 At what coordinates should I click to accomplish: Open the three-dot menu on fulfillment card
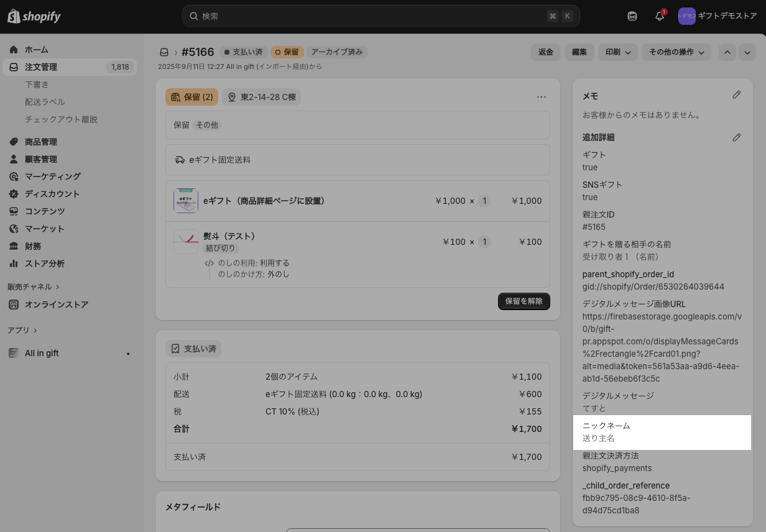tap(541, 97)
